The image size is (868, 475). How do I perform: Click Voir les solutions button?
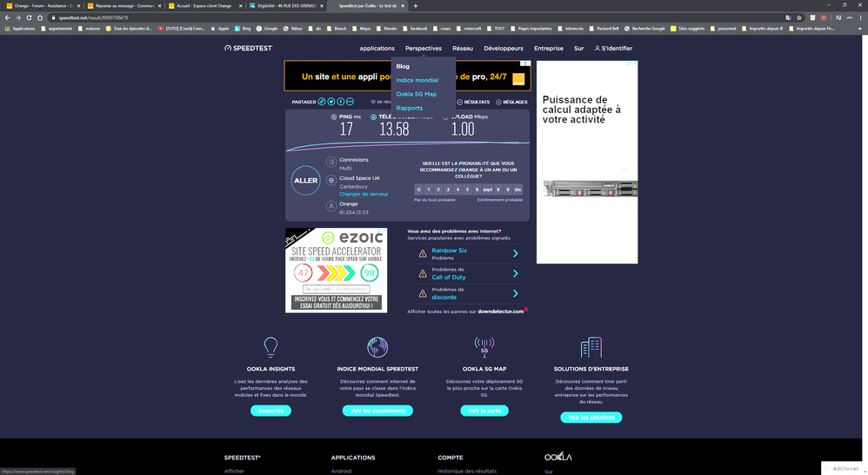coord(591,418)
